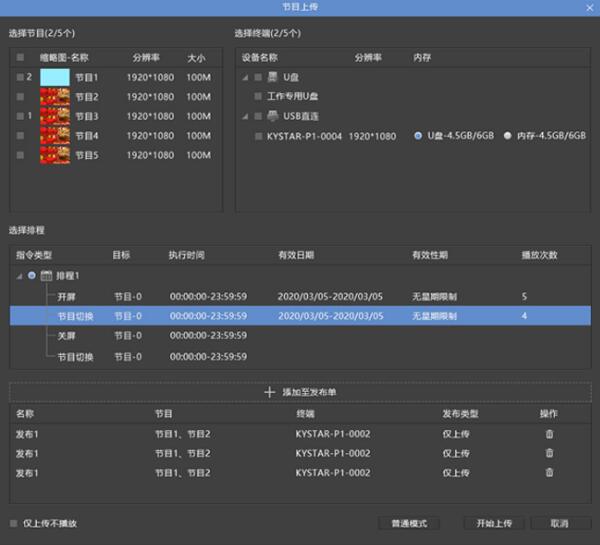The height and width of the screenshot is (545, 600).
Task: Click the 添加至发布单 button
Action: 300,392
